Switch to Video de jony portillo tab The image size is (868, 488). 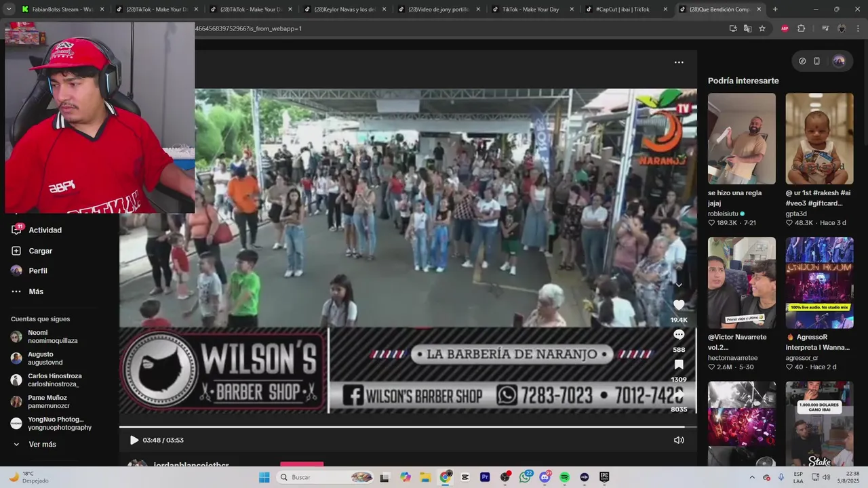point(439,9)
